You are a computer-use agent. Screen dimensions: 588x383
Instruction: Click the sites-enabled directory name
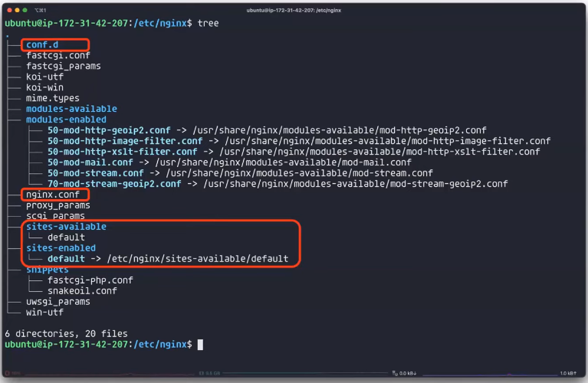tap(61, 248)
